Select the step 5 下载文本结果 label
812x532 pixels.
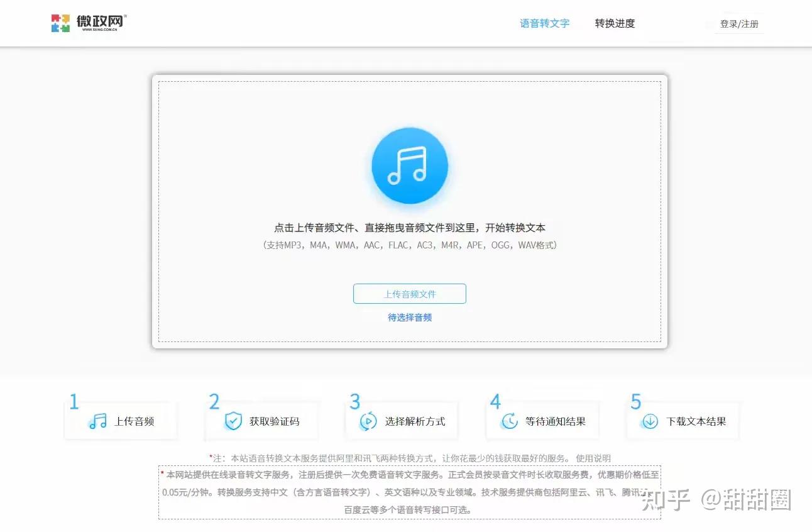click(696, 421)
